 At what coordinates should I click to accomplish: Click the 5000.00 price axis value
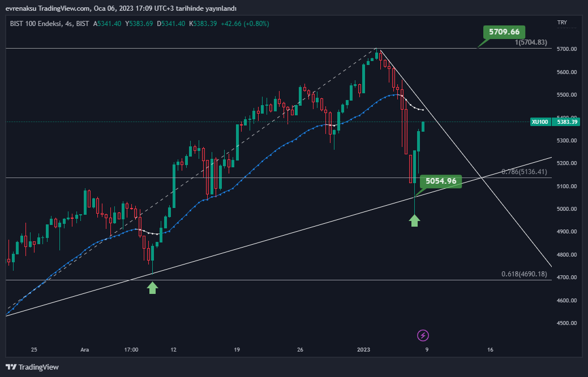click(x=566, y=209)
